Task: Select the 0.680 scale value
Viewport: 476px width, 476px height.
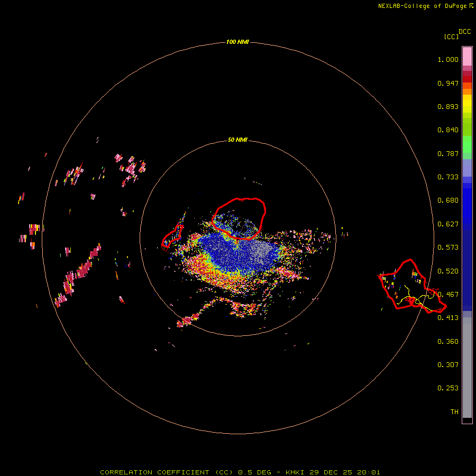Action: pyautogui.click(x=448, y=200)
